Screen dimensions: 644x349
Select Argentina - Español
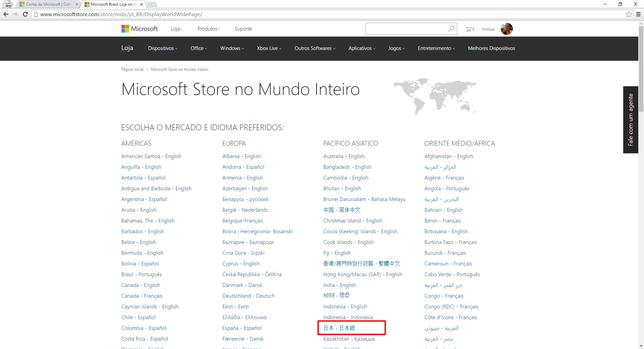click(x=144, y=199)
